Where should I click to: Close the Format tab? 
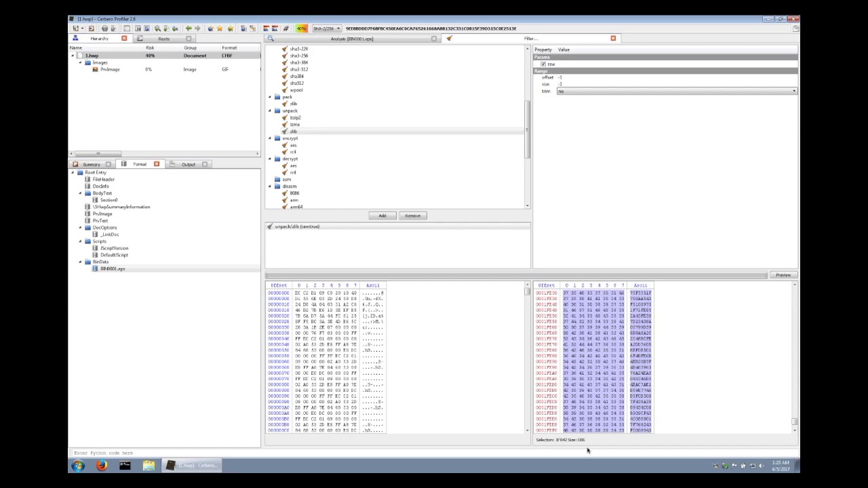click(x=157, y=165)
